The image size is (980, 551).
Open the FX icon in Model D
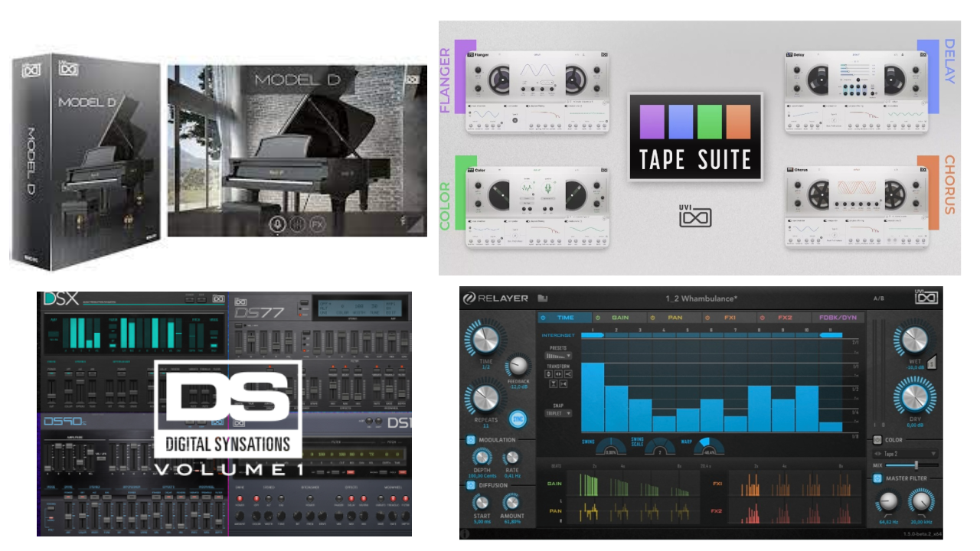(318, 225)
